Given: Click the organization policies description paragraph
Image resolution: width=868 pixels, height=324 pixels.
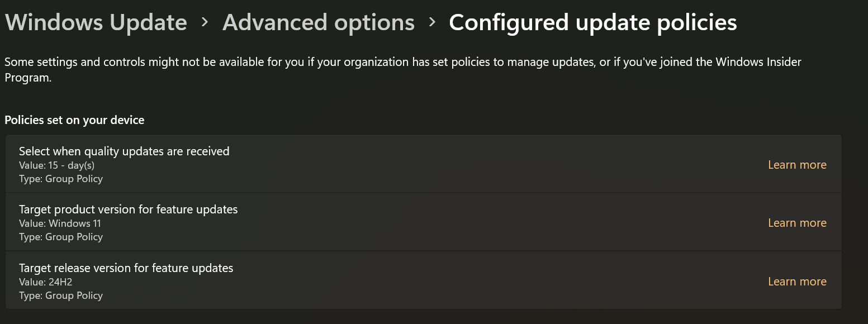Looking at the screenshot, I should [x=335, y=62].
